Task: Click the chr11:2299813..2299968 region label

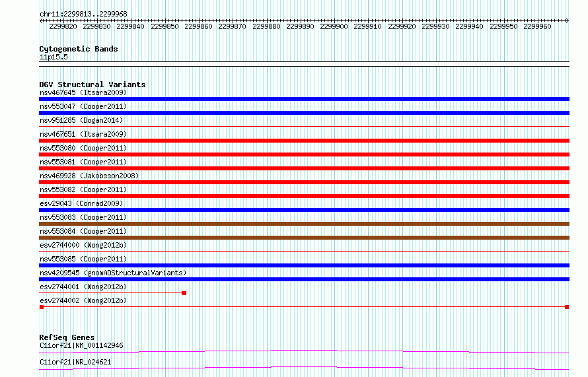Action: click(83, 14)
